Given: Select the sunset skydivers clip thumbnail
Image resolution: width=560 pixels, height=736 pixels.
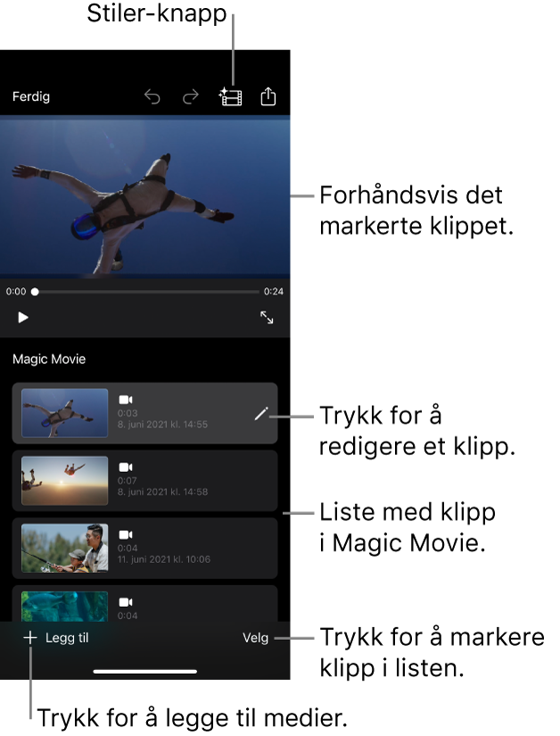Looking at the screenshot, I should tap(65, 481).
